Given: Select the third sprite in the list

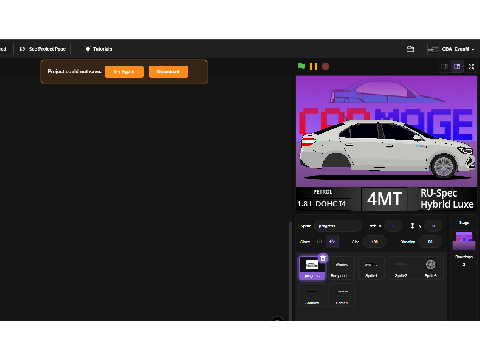Looking at the screenshot, I should [371, 268].
